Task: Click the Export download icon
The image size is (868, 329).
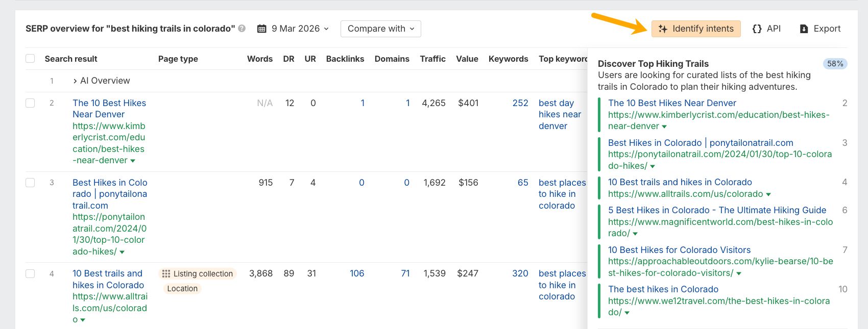Action: click(804, 29)
